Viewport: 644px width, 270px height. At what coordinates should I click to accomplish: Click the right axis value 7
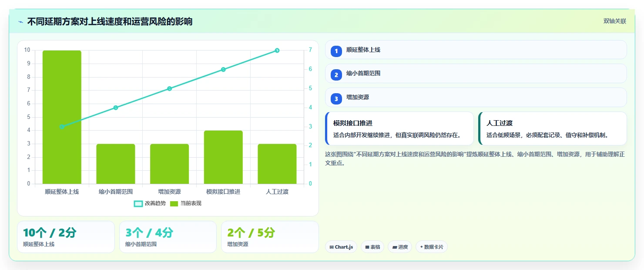(310, 50)
